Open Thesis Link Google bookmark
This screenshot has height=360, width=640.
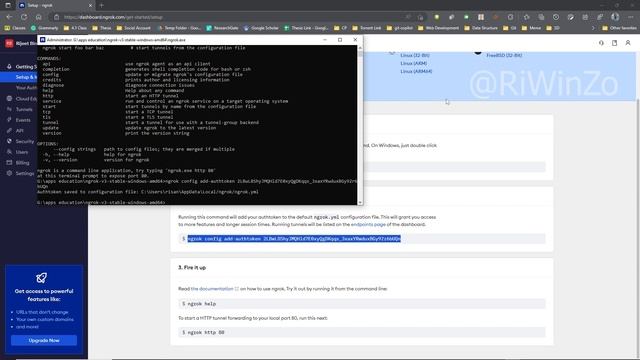[306, 28]
